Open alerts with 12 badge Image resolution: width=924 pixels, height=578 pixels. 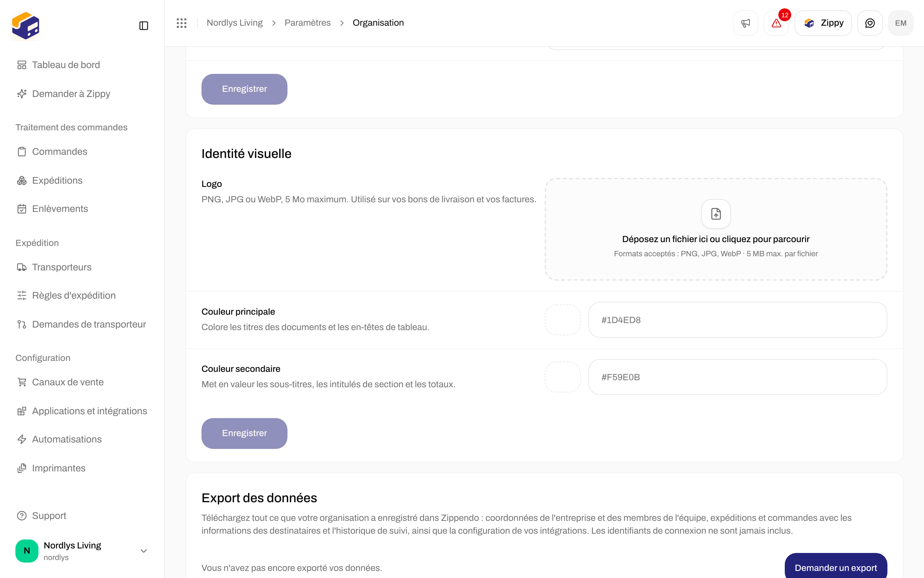[x=776, y=23]
